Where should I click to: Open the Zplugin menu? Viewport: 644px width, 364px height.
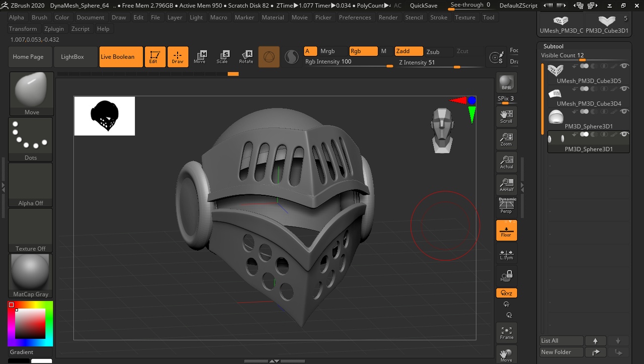point(53,29)
